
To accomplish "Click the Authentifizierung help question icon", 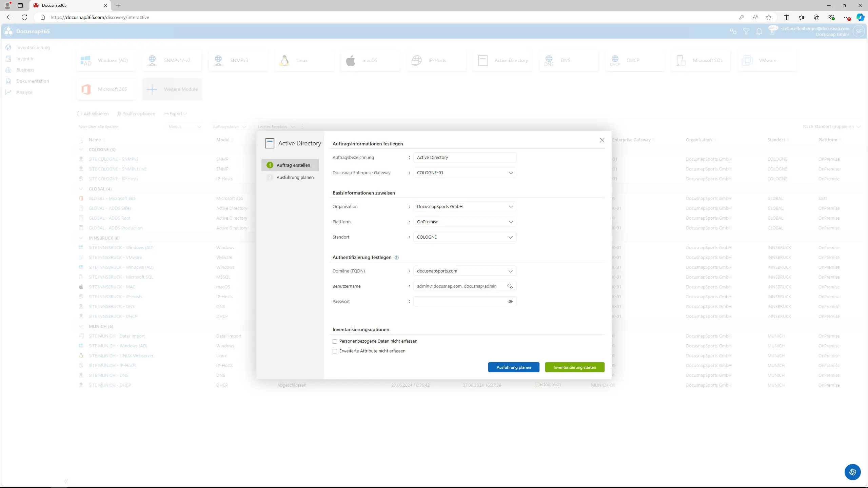I will 397,258.
